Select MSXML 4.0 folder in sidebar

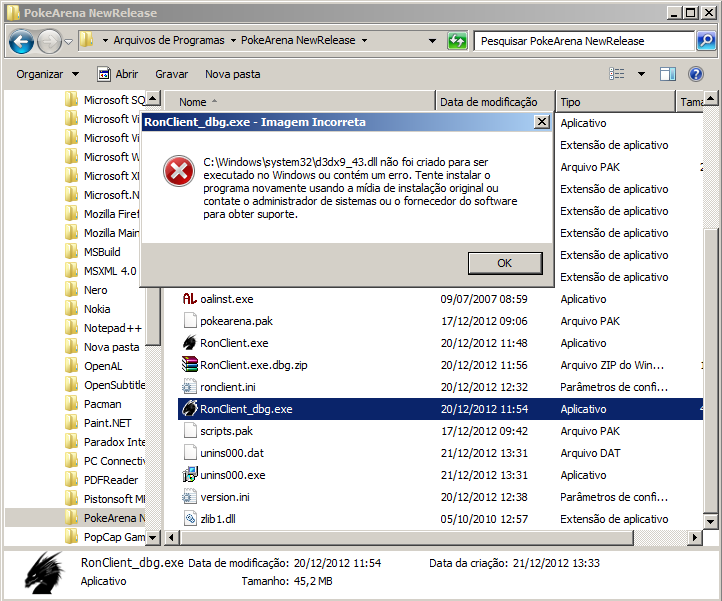coord(101,271)
